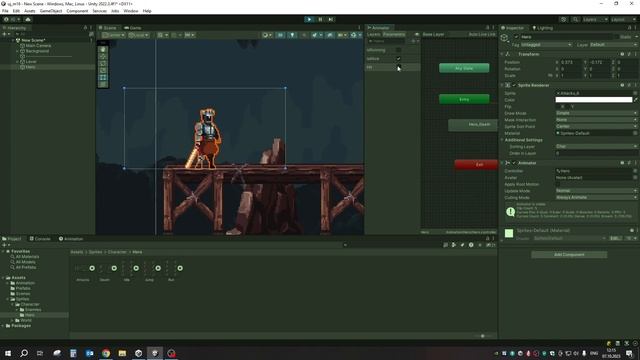Screen dimensions: 640x360
Task: Click Add Component button
Action: point(569,255)
